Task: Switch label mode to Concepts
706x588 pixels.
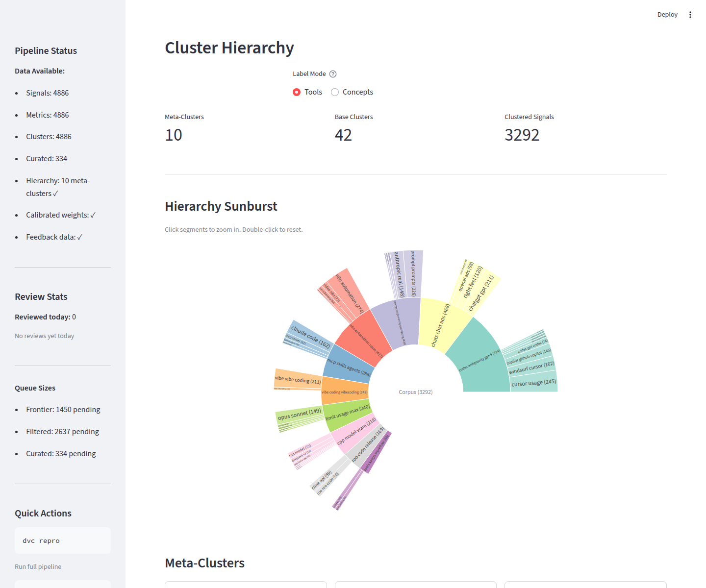Action: (x=335, y=92)
